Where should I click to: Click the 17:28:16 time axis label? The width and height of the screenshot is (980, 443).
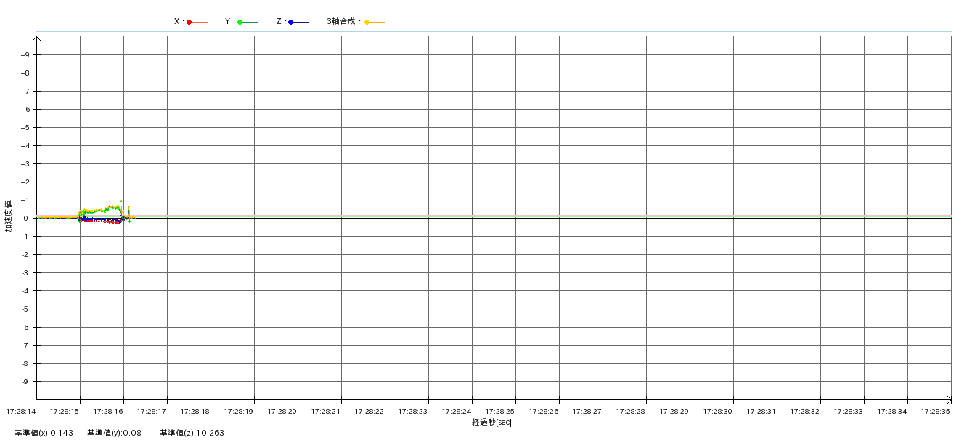point(107,412)
